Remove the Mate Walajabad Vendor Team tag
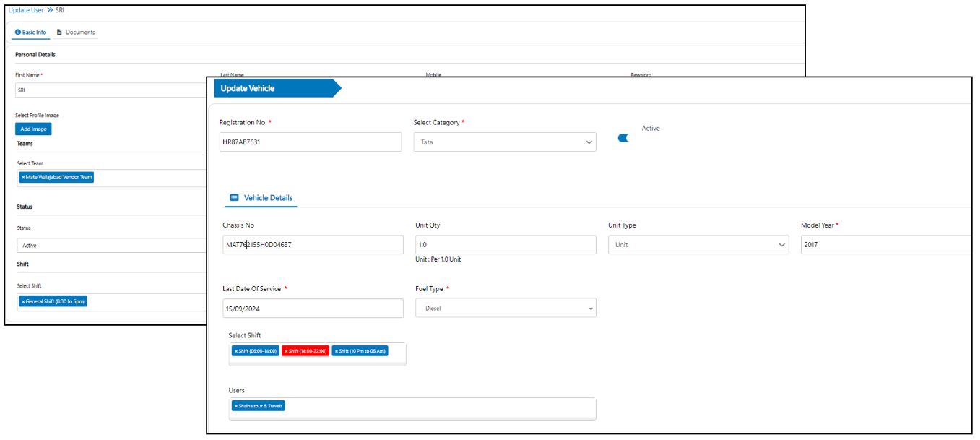 23,177
